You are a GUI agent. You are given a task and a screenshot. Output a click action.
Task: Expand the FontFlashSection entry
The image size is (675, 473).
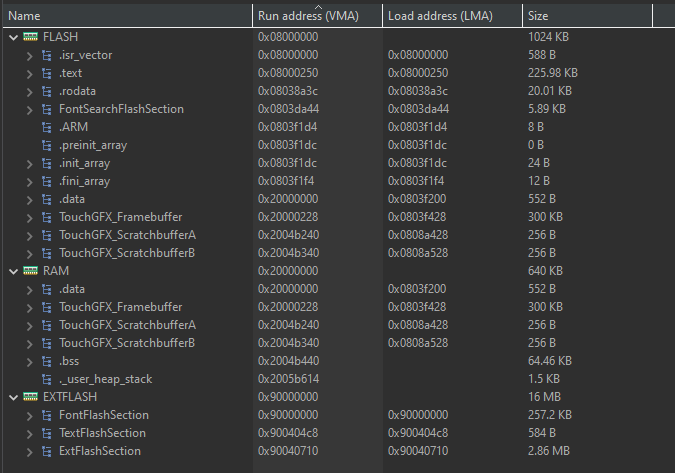point(29,416)
